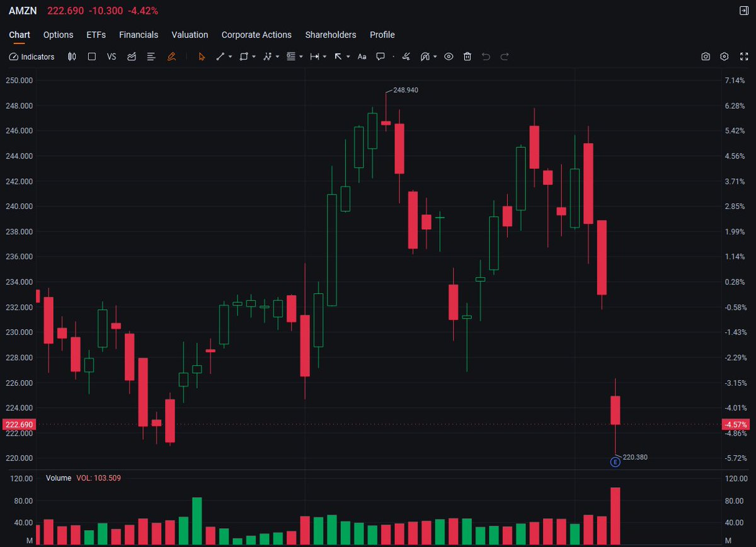Viewport: 756px width, 547px height.
Task: Take a chart screenshot with camera icon
Action: [x=706, y=57]
